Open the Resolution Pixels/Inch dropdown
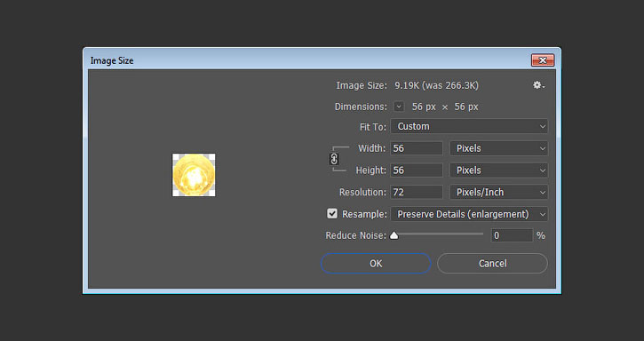 coord(498,192)
